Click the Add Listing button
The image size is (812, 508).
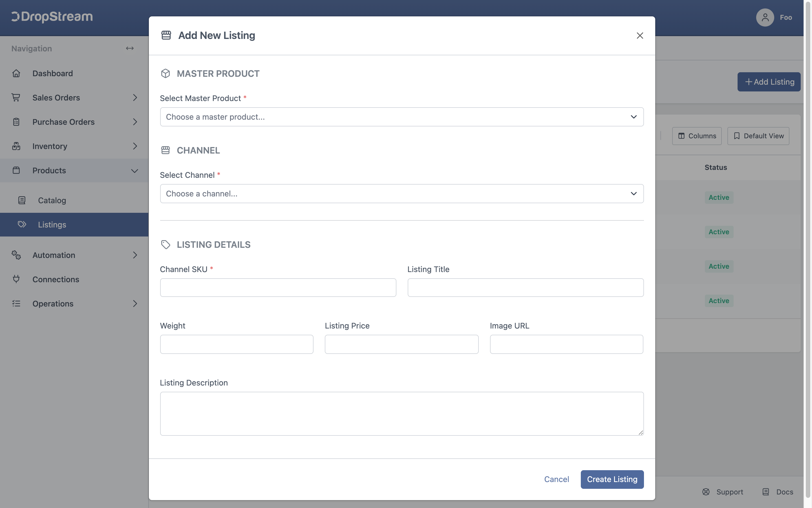(769, 82)
